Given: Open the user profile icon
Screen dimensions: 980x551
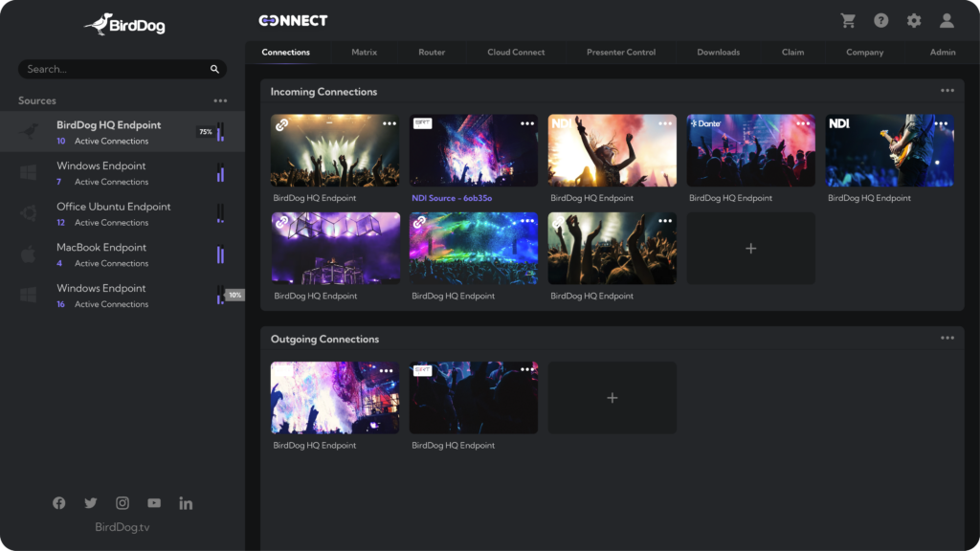Looking at the screenshot, I should (x=947, y=21).
